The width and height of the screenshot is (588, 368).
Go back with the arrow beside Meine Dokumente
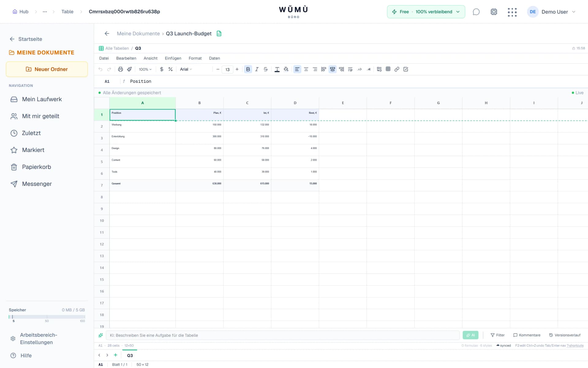(107, 33)
